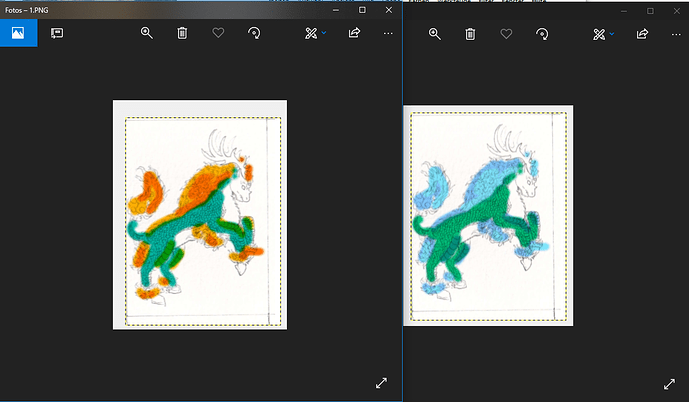Click the zoom magnifier in right Photos window
Screen dimensions: 689x402
pyautogui.click(x=435, y=34)
